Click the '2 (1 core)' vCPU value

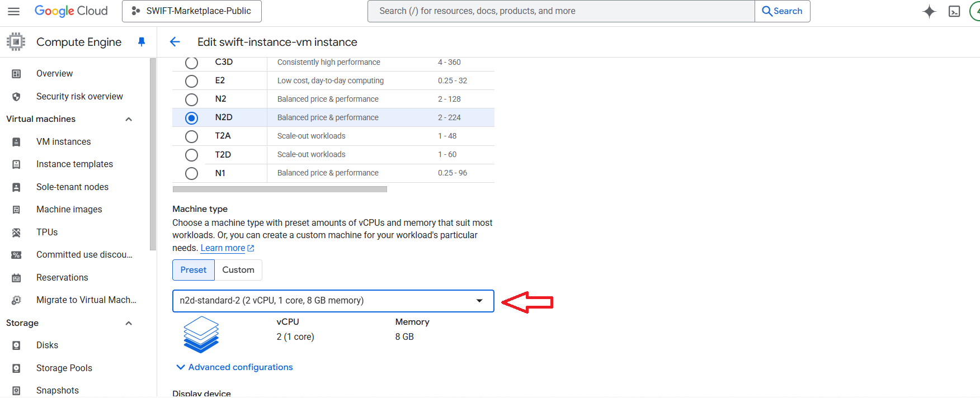(x=295, y=337)
